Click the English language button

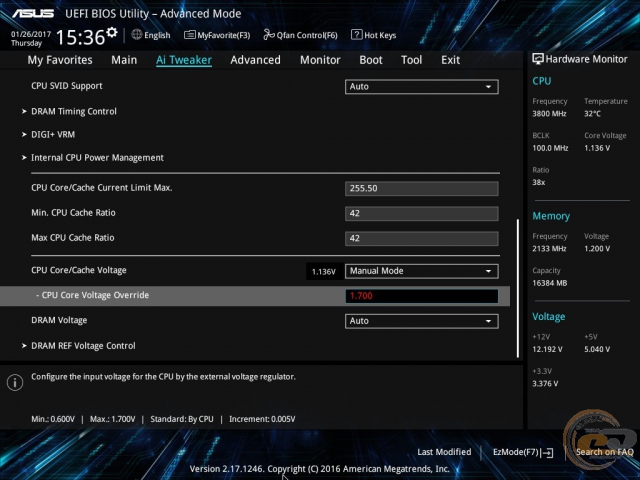click(157, 36)
